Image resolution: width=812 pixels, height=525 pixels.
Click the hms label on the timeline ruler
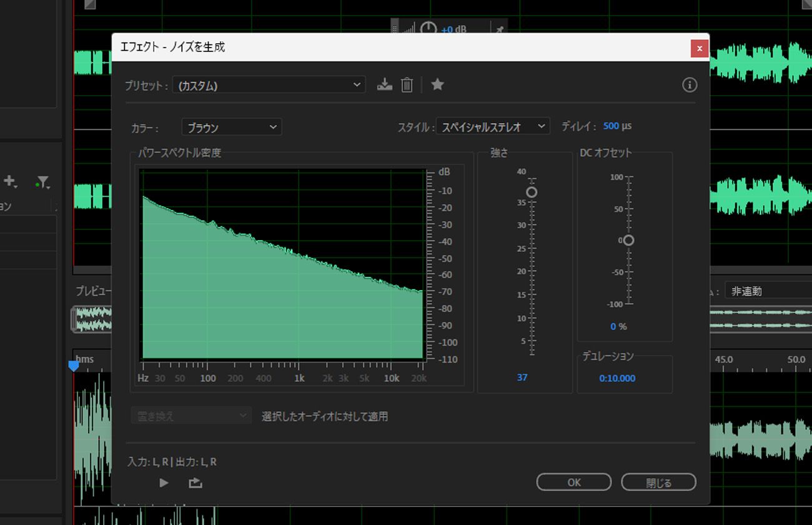[x=85, y=359]
